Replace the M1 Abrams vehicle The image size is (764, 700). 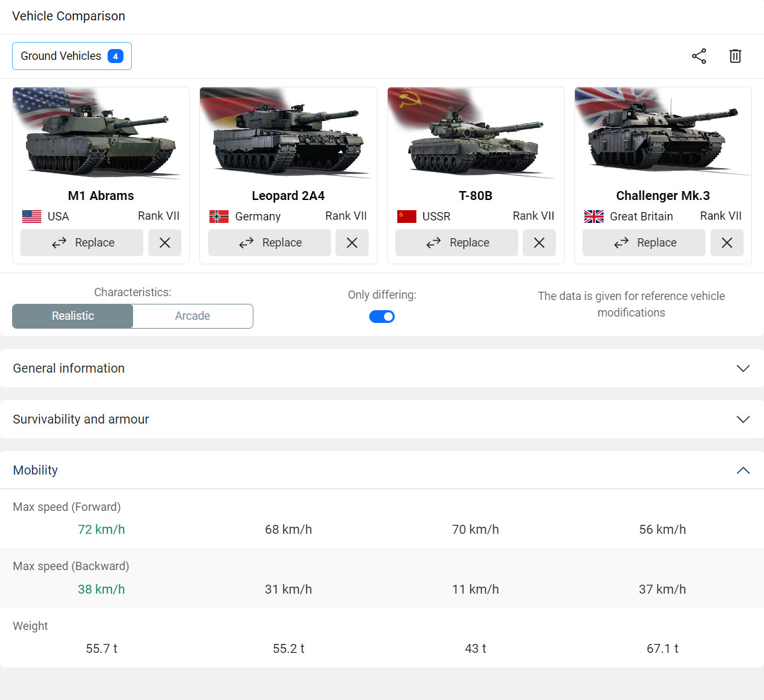coord(82,243)
